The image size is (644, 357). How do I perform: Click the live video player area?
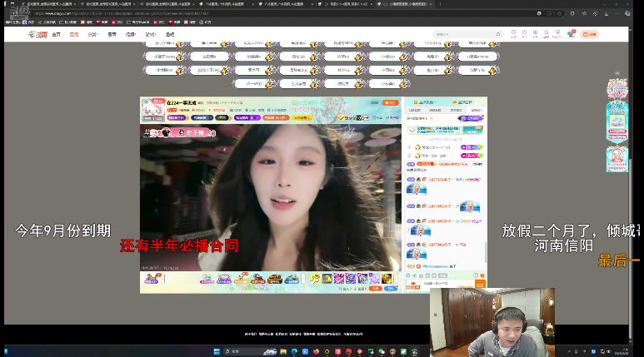point(270,197)
